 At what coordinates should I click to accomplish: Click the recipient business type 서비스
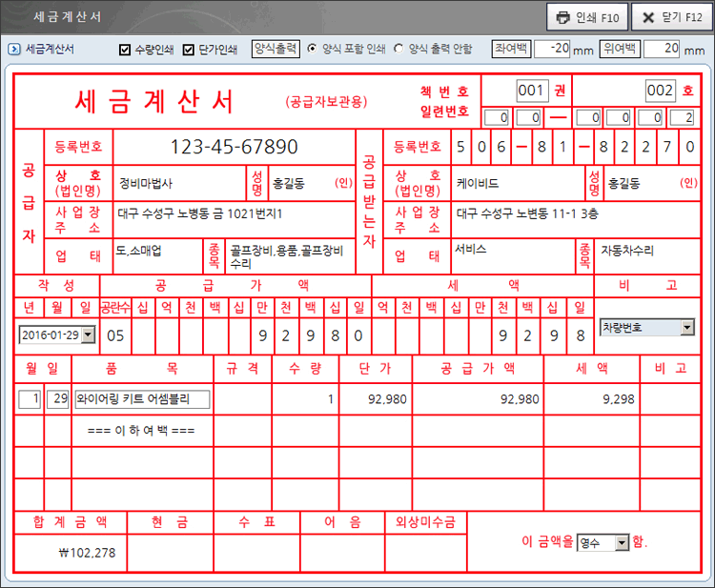[471, 250]
